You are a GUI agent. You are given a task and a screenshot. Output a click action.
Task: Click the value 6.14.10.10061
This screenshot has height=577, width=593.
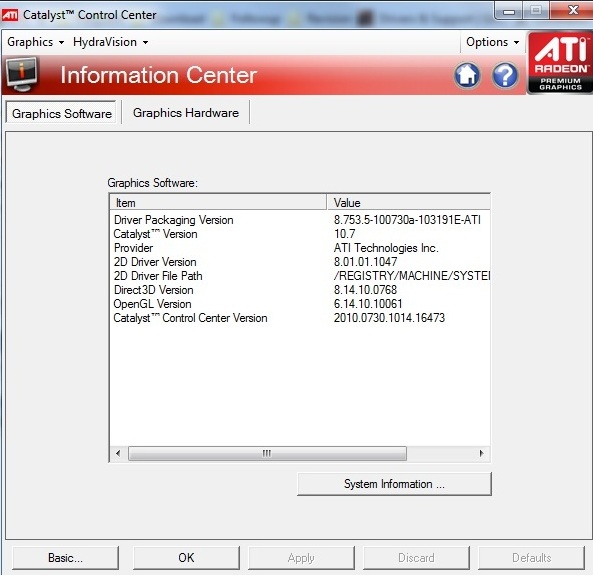pos(368,304)
